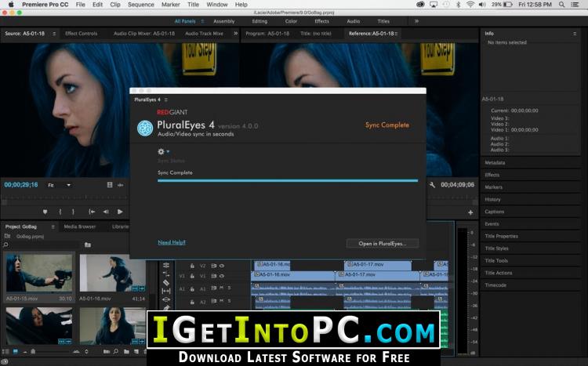The width and height of the screenshot is (588, 366).
Task: Toggle V1 track output eye
Action: (x=222, y=276)
